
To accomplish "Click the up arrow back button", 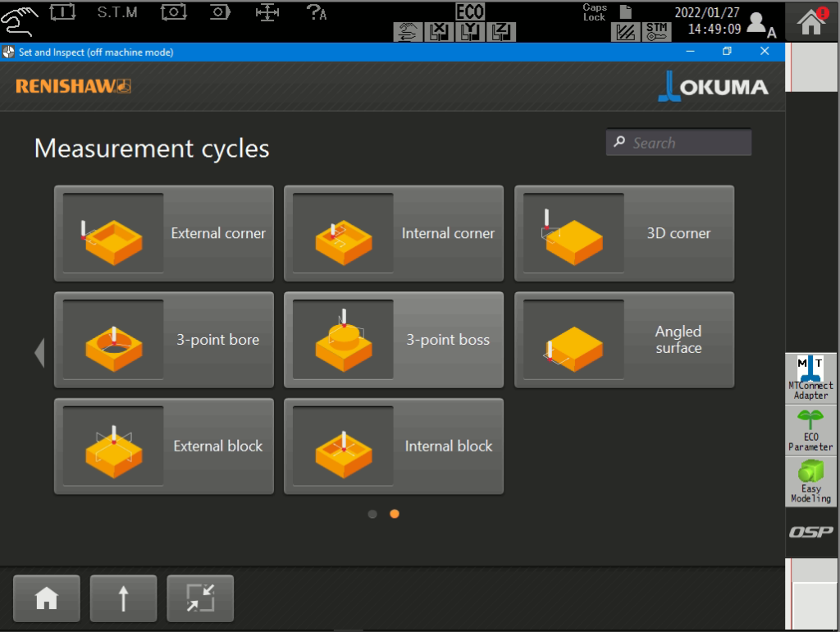I will point(123,599).
